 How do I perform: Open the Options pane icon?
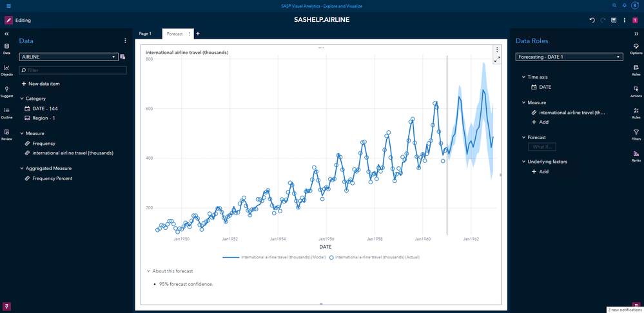pyautogui.click(x=636, y=48)
